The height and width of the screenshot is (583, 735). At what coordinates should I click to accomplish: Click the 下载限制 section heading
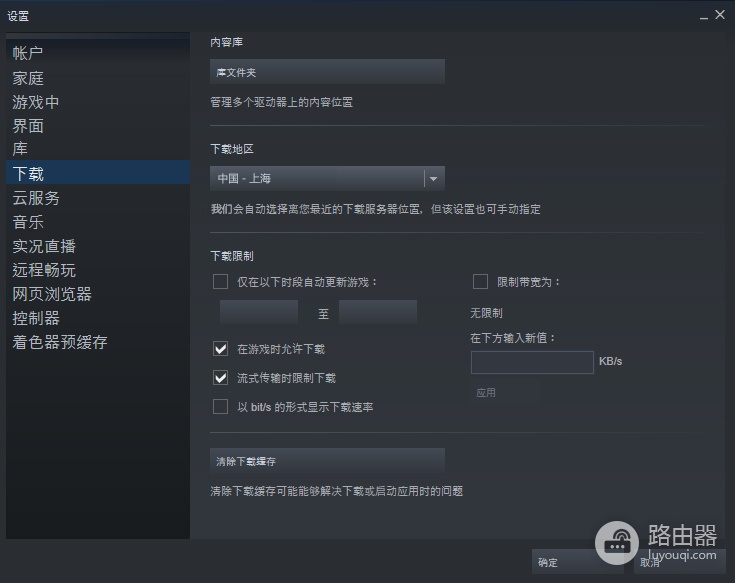pos(232,256)
